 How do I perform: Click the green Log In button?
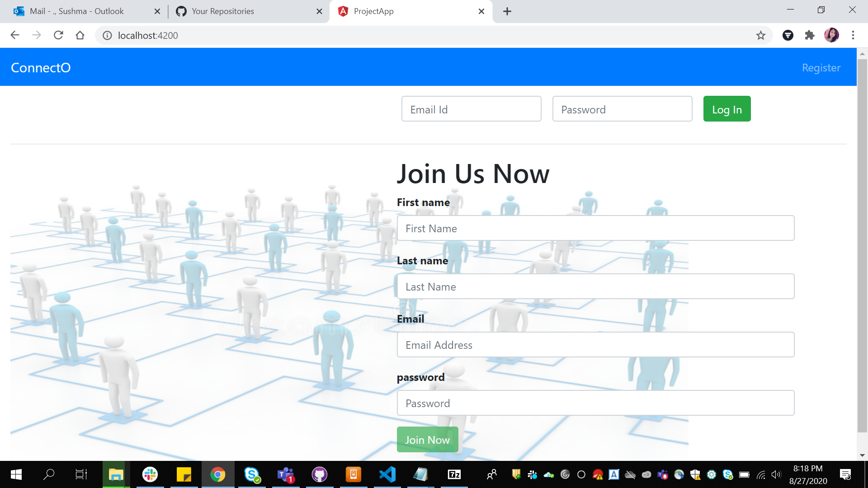[x=726, y=109]
